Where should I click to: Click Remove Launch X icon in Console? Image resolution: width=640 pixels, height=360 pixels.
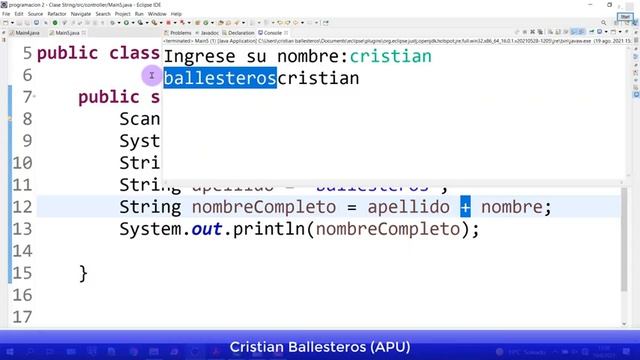point(532,32)
